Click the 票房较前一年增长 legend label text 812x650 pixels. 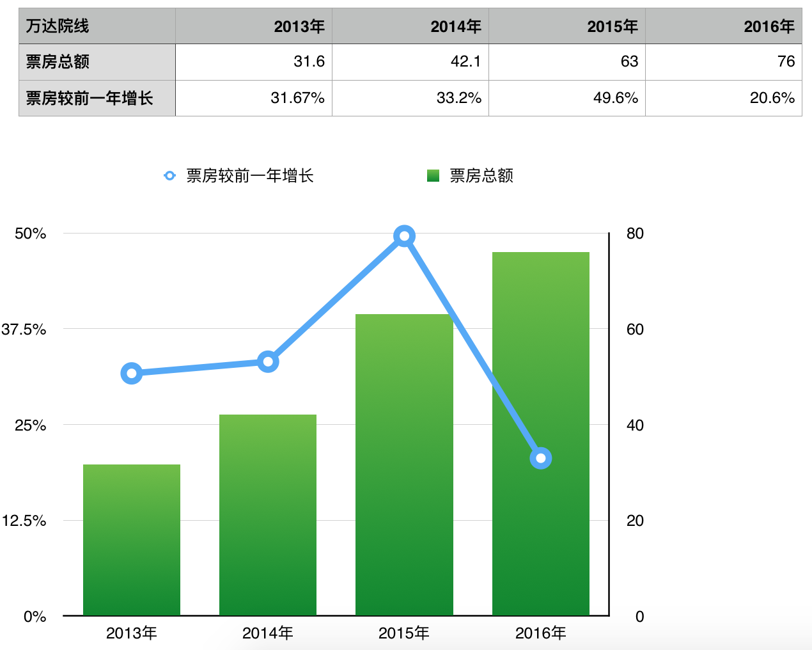coord(250,176)
